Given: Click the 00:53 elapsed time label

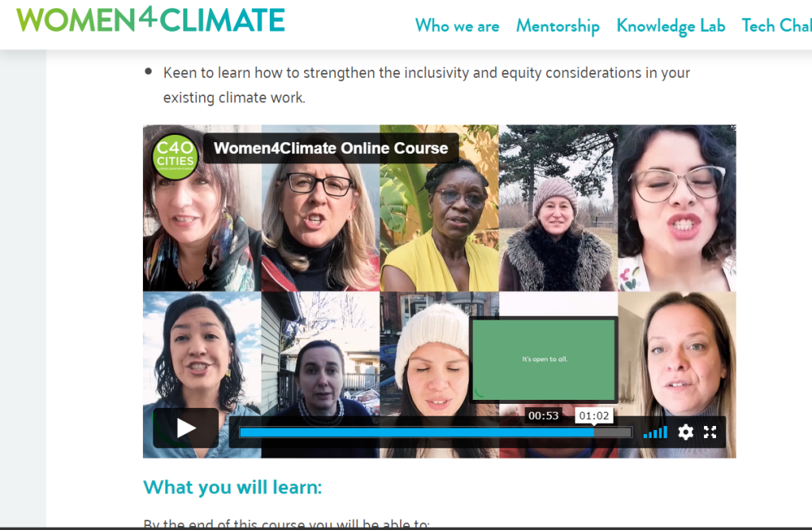Looking at the screenshot, I should click(543, 416).
